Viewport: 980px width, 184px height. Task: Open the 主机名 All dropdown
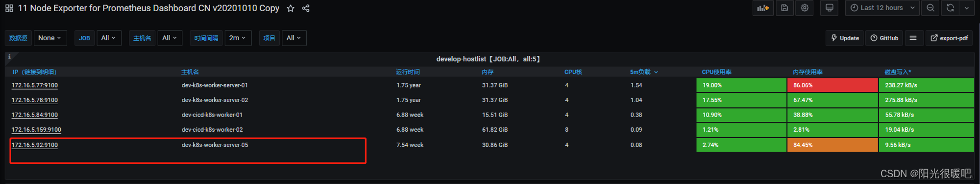[x=170, y=38]
